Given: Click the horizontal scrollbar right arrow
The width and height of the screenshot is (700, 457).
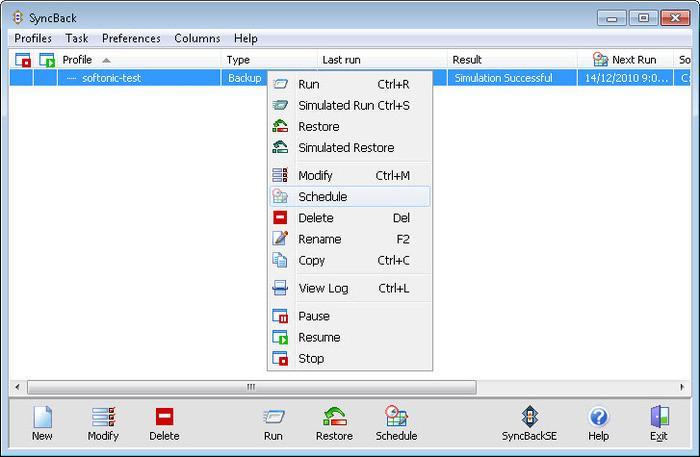Looking at the screenshot, I should (x=685, y=387).
